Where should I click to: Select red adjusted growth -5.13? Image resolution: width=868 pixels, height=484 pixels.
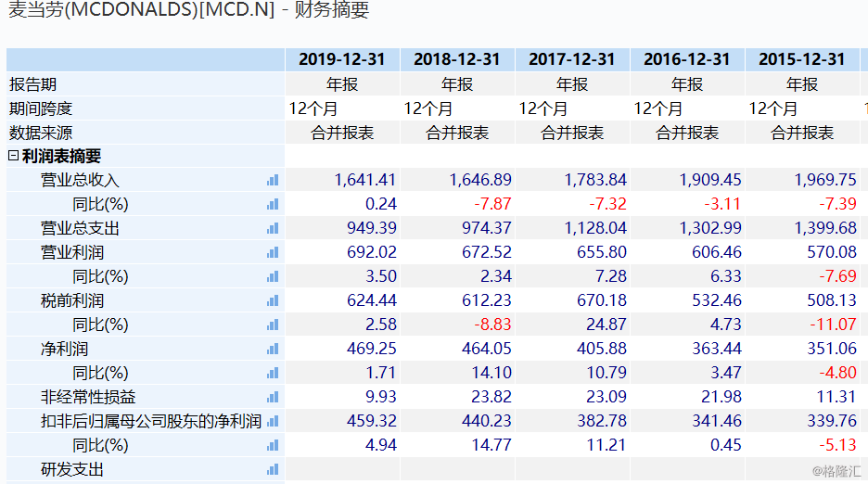[x=838, y=445]
